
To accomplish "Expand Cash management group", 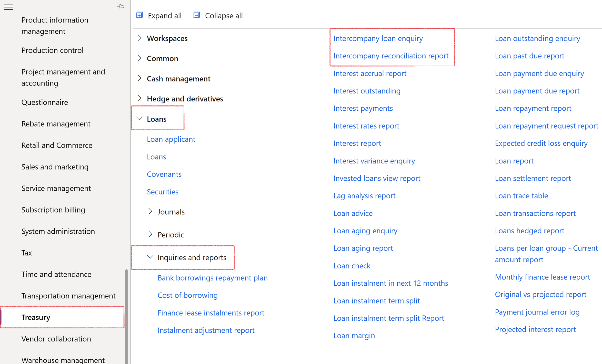I will point(139,78).
